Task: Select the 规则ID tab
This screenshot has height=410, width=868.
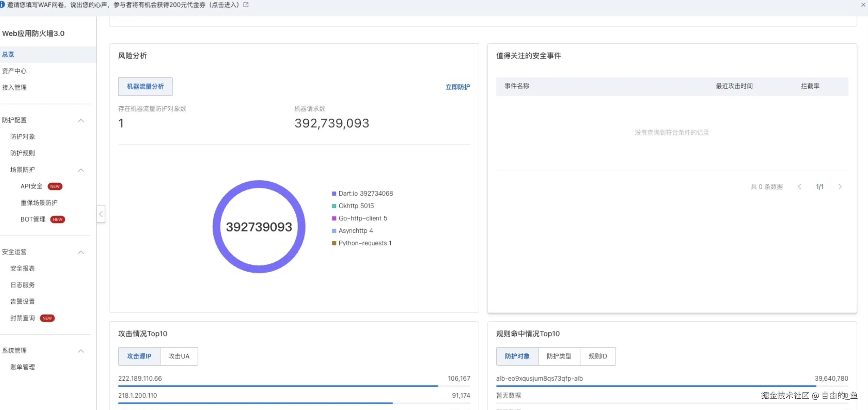Action: tap(598, 356)
